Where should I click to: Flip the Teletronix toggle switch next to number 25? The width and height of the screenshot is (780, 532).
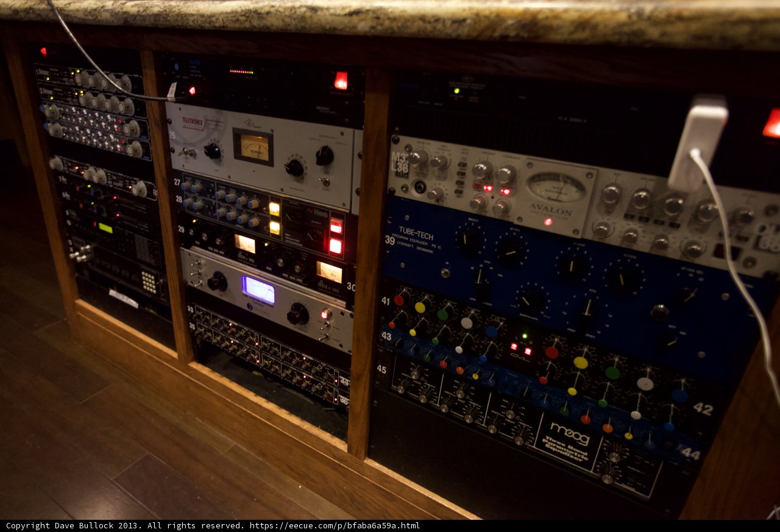pyautogui.click(x=186, y=152)
